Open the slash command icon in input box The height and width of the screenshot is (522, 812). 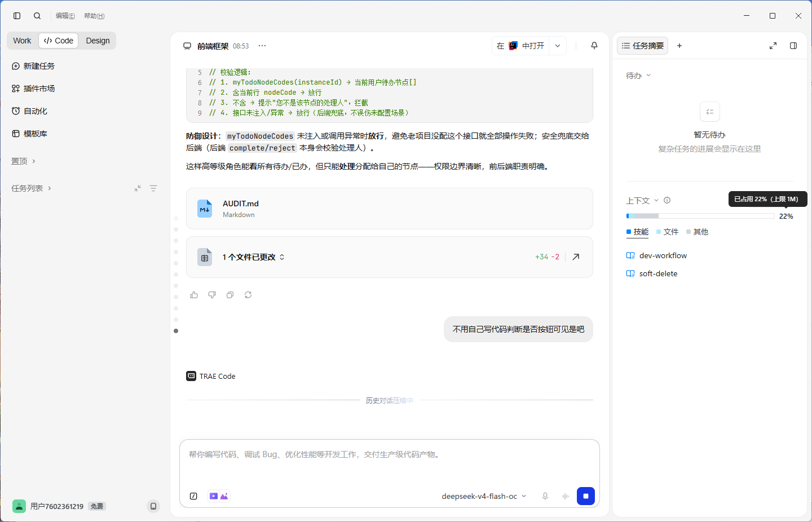pyautogui.click(x=193, y=496)
